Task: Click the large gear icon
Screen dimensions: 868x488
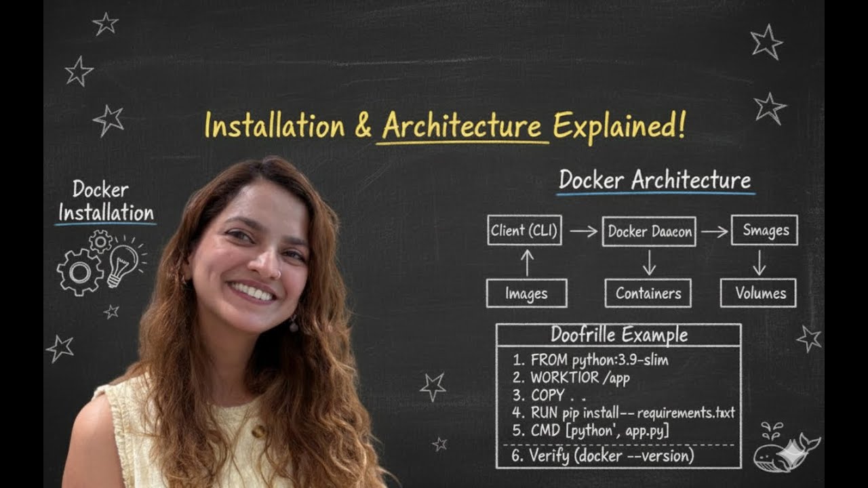Action: 79,272
